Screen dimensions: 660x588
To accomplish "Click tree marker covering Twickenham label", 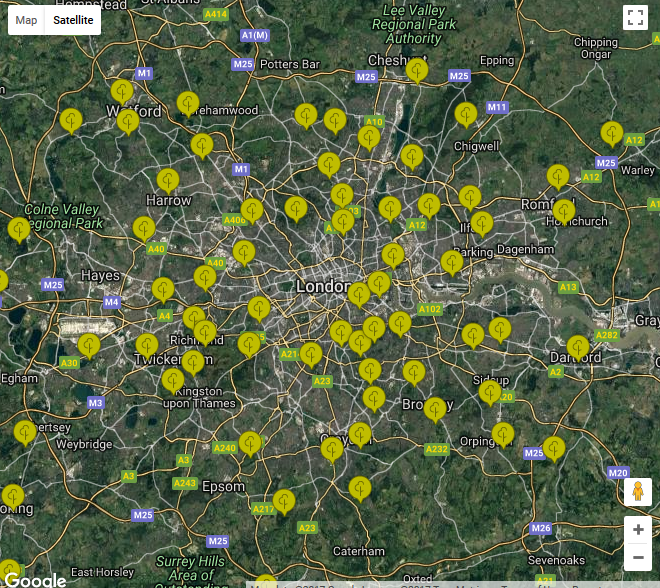I will click(x=193, y=363).
